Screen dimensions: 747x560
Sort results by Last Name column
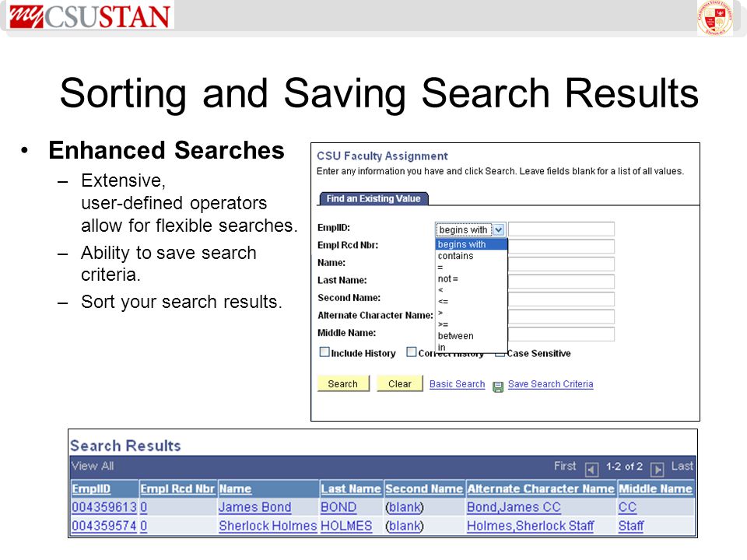(351, 488)
